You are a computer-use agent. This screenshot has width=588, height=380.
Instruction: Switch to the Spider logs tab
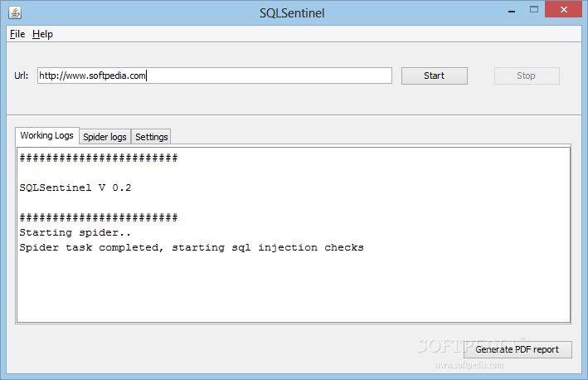point(105,137)
